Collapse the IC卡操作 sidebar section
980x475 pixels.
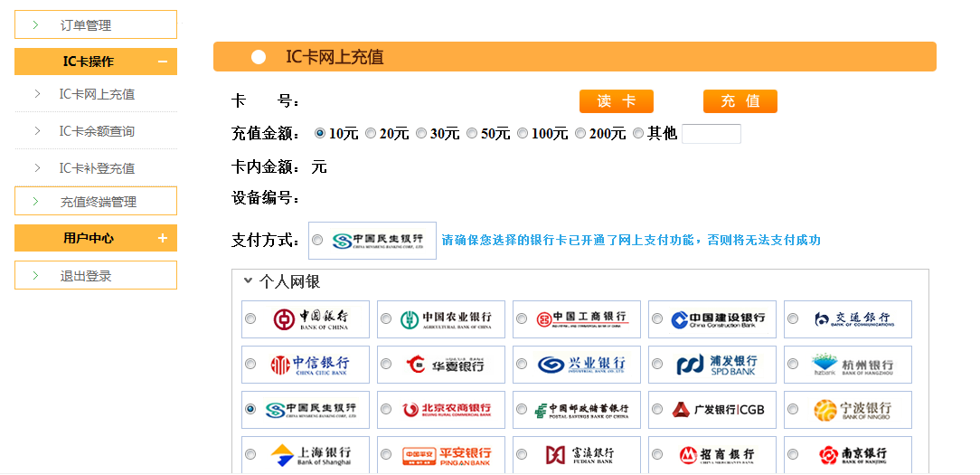[x=163, y=62]
